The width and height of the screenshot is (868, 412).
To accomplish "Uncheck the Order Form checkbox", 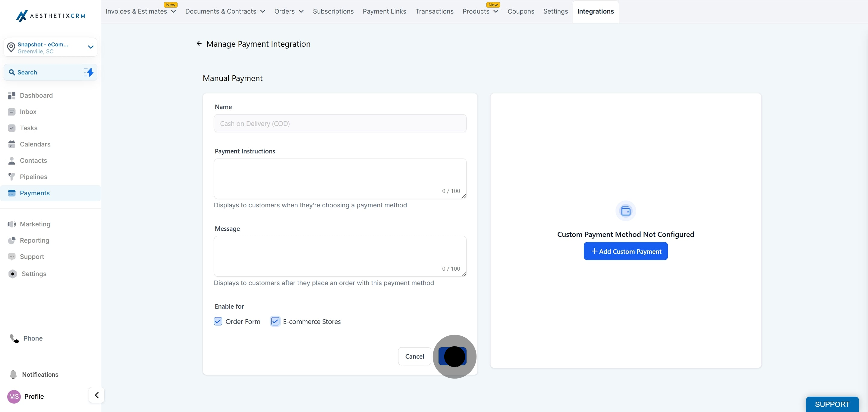I will tap(218, 321).
